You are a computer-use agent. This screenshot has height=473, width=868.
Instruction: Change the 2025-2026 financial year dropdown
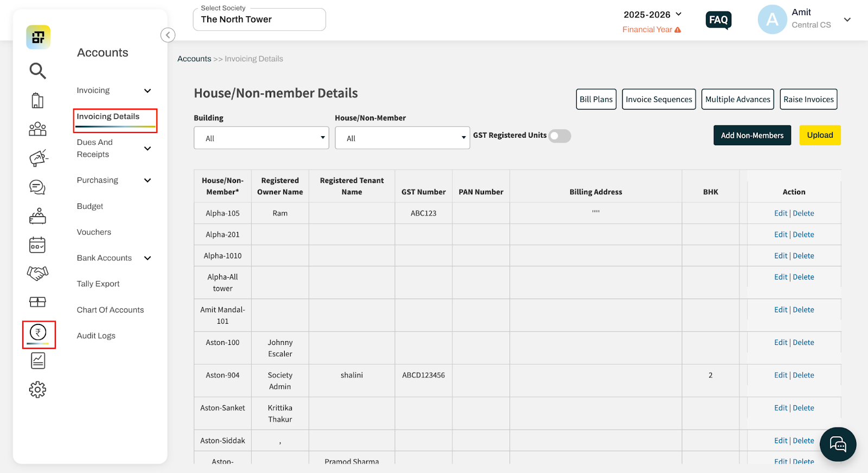[652, 15]
